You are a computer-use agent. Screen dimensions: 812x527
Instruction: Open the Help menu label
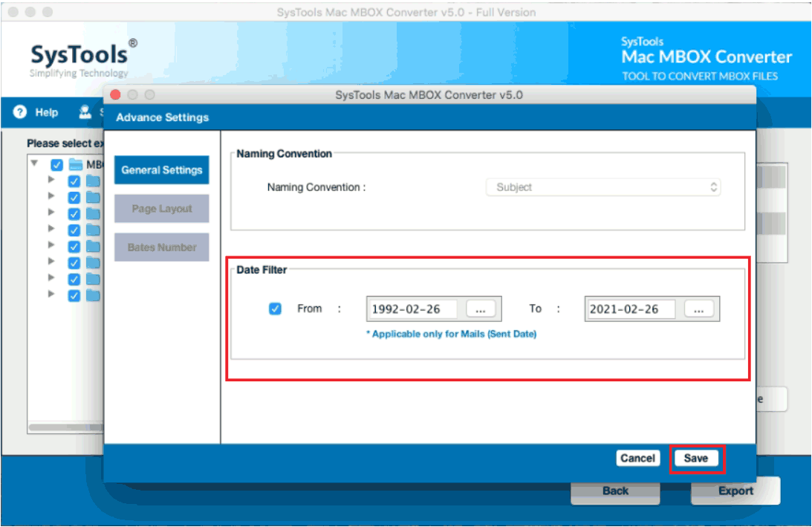(x=47, y=112)
